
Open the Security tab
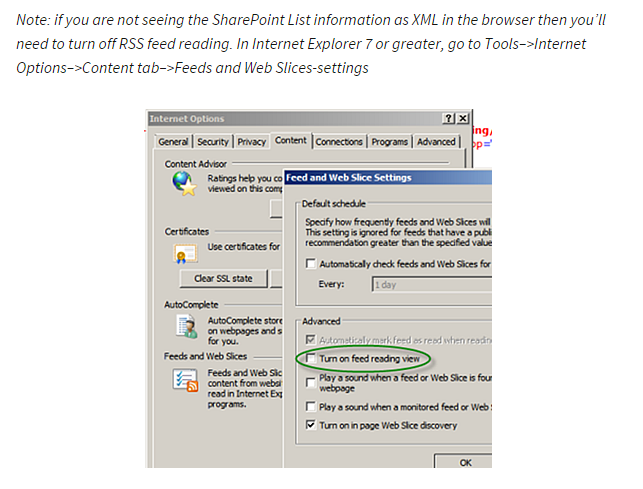[213, 142]
